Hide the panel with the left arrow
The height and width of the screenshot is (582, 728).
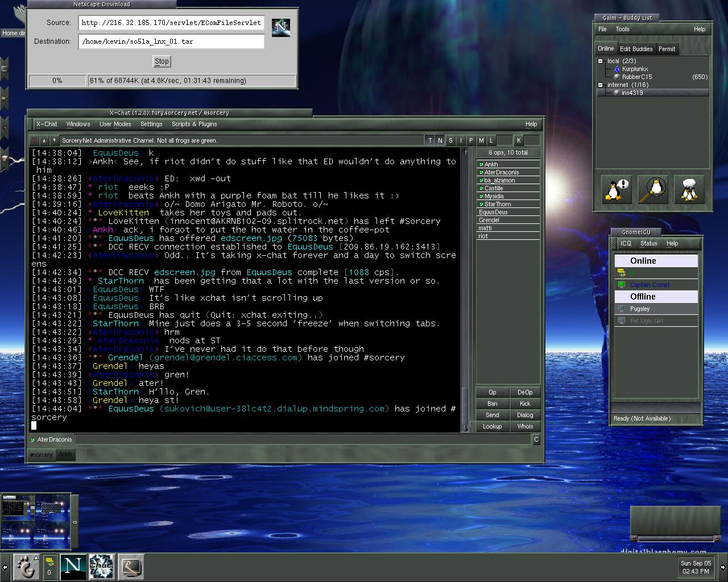(5, 567)
